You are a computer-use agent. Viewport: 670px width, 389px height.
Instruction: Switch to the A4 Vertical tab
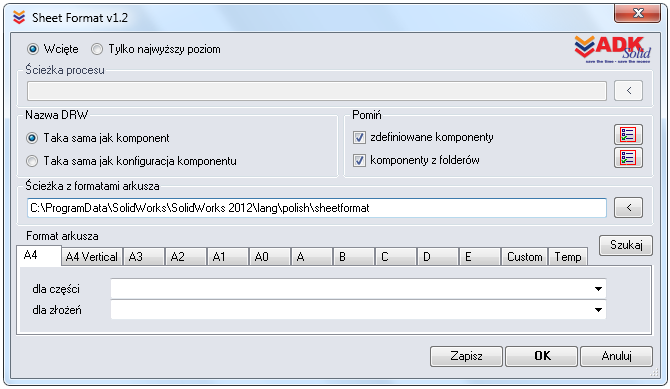[91, 257]
